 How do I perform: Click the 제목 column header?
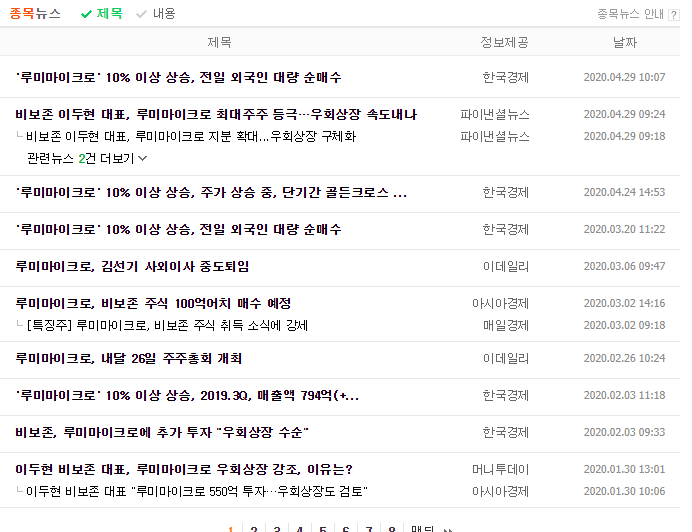coord(219,42)
